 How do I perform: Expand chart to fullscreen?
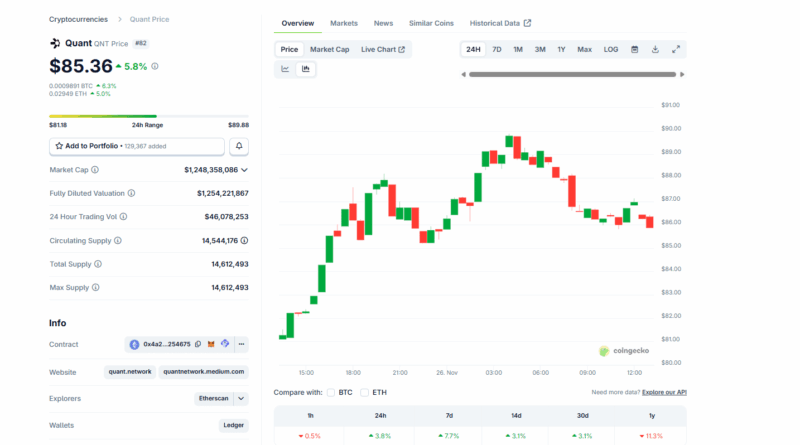pyautogui.click(x=676, y=49)
